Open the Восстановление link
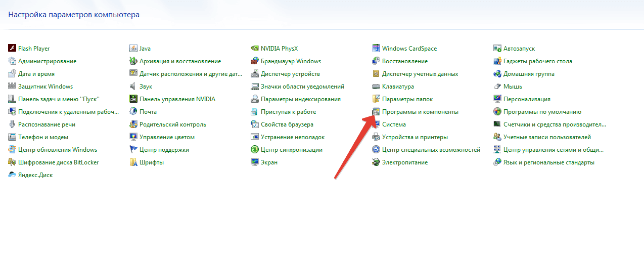Image resolution: width=644 pixels, height=254 pixels. (405, 61)
